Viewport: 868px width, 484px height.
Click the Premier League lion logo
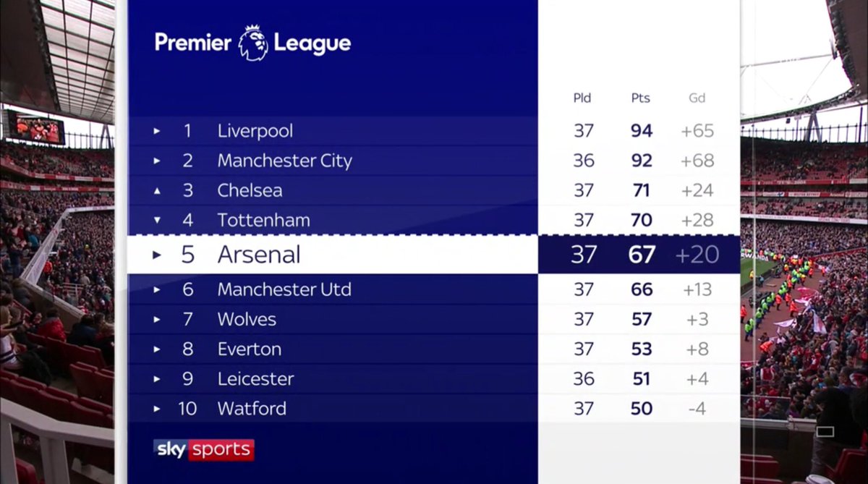click(x=252, y=43)
